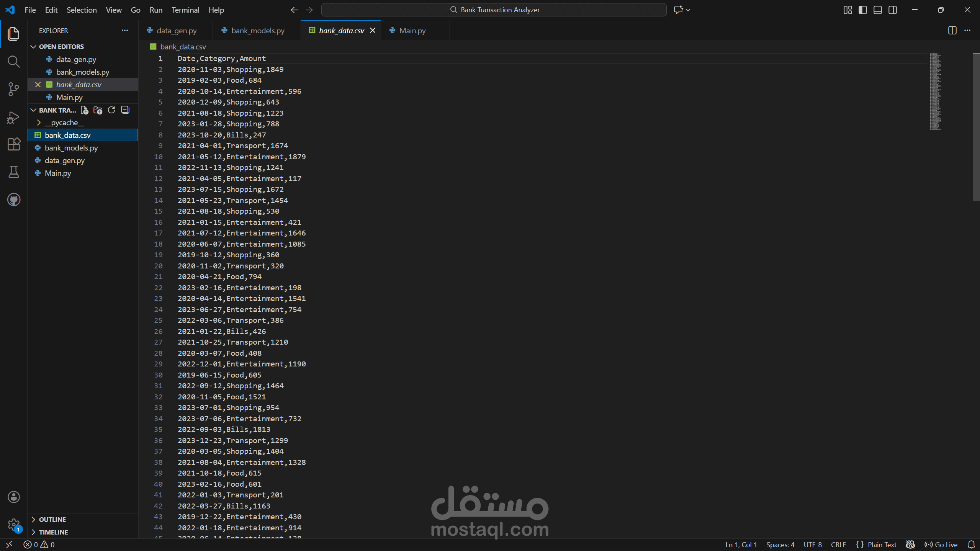
Task: Open the Terminal menu
Action: (x=185, y=10)
